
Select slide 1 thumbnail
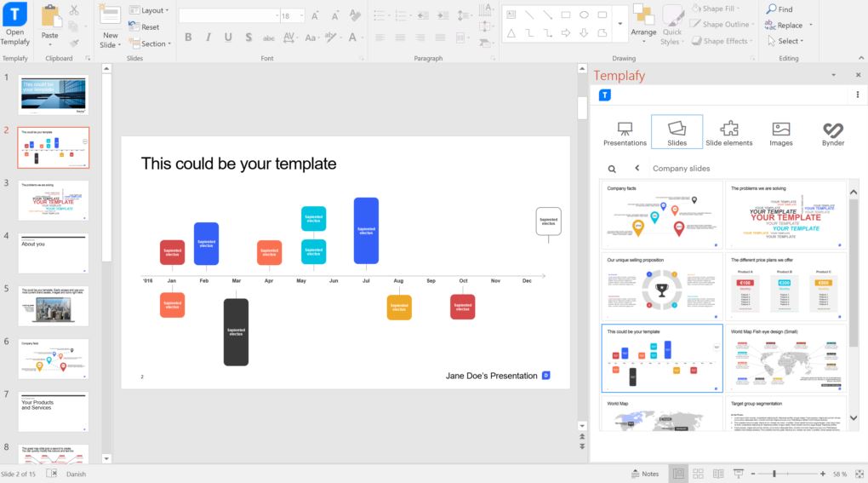53,95
